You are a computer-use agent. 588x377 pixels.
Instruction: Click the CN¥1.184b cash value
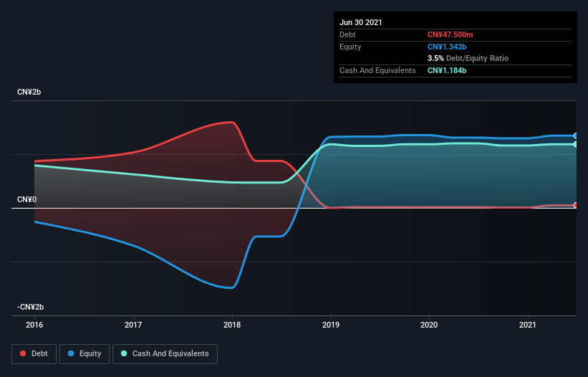(x=447, y=70)
